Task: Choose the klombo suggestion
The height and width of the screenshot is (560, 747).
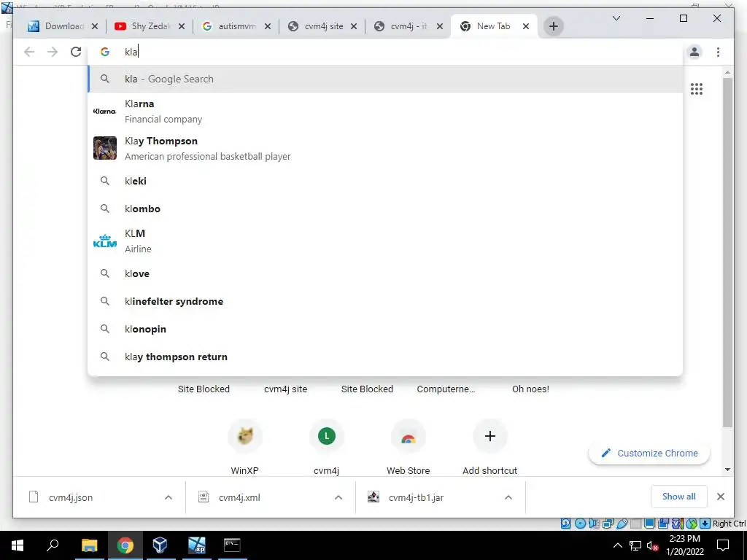Action: click(x=385, y=209)
